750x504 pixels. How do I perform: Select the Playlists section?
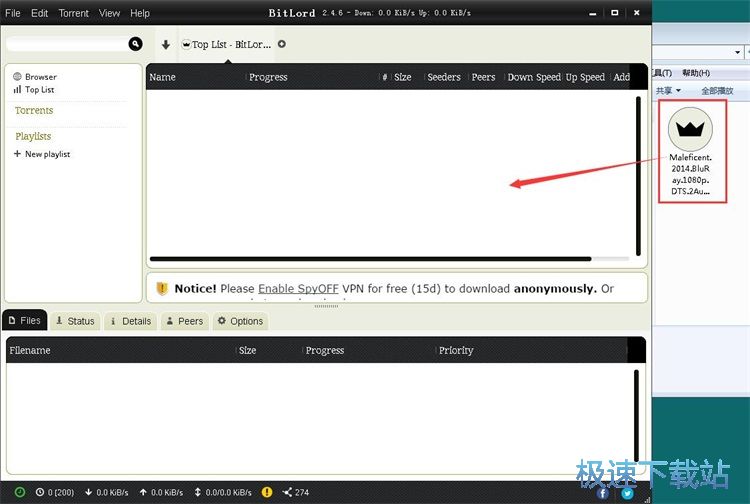[33, 136]
